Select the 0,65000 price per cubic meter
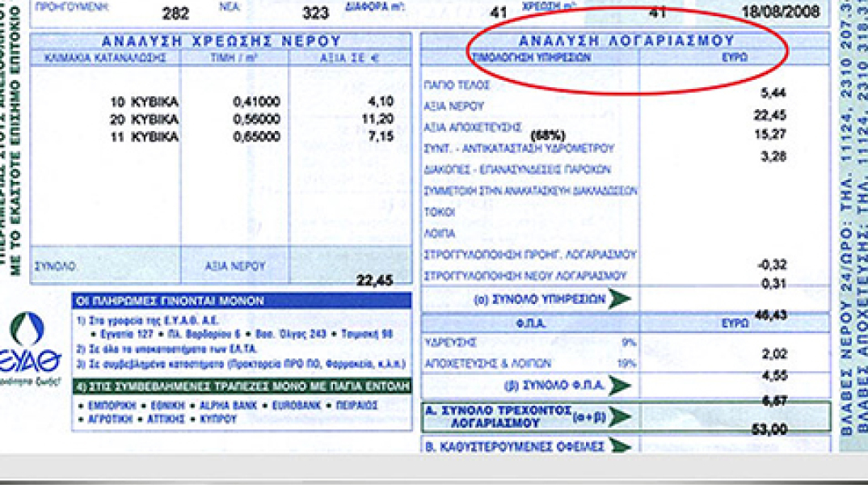 pos(256,137)
